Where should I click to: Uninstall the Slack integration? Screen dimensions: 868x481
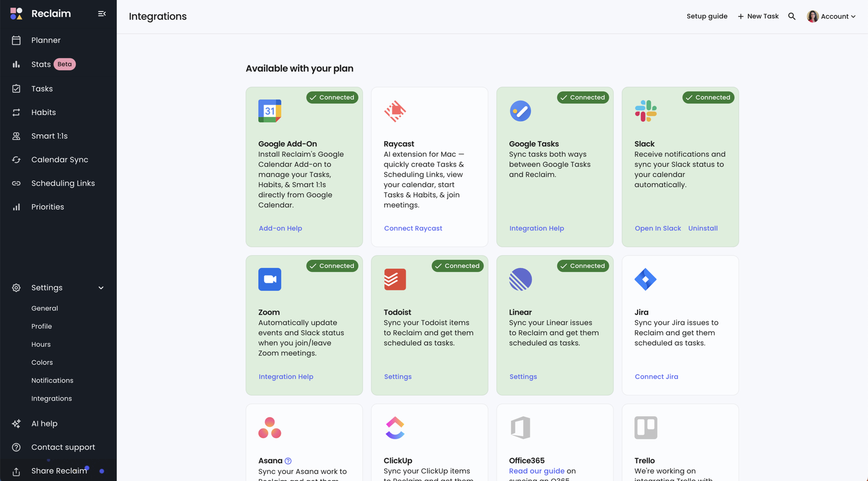point(703,229)
